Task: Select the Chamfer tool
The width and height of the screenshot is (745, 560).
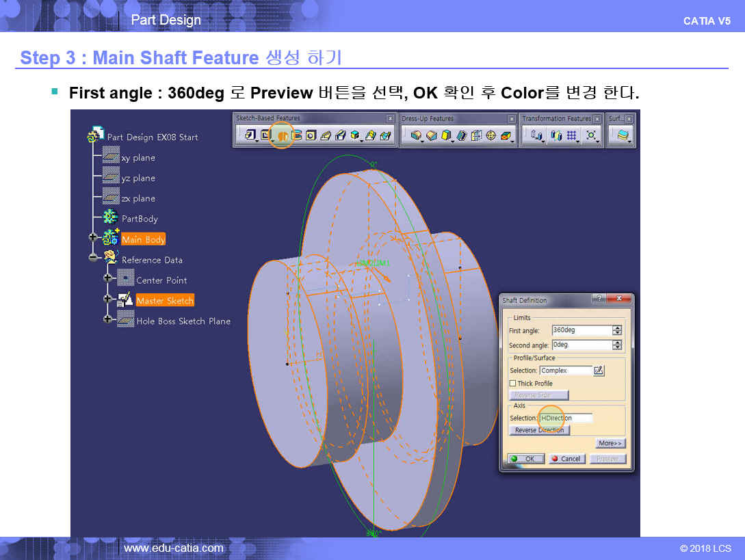Action: 432,135
